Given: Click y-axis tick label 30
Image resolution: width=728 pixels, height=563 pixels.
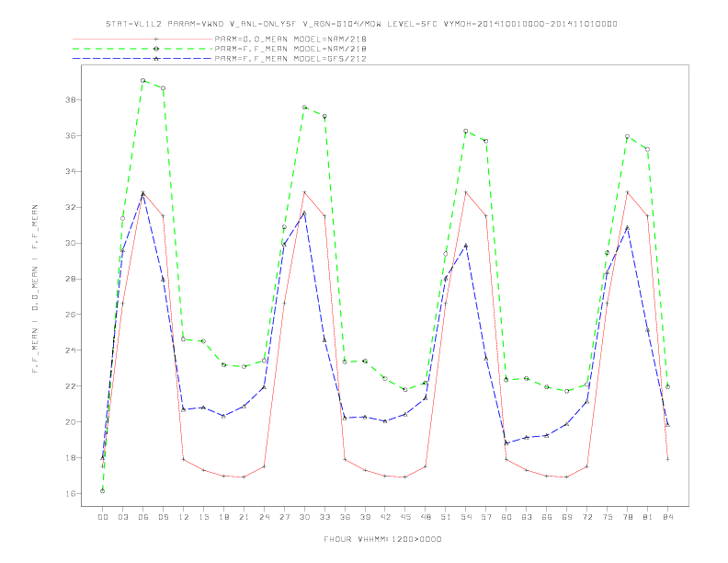Looking at the screenshot, I should click(71, 243).
